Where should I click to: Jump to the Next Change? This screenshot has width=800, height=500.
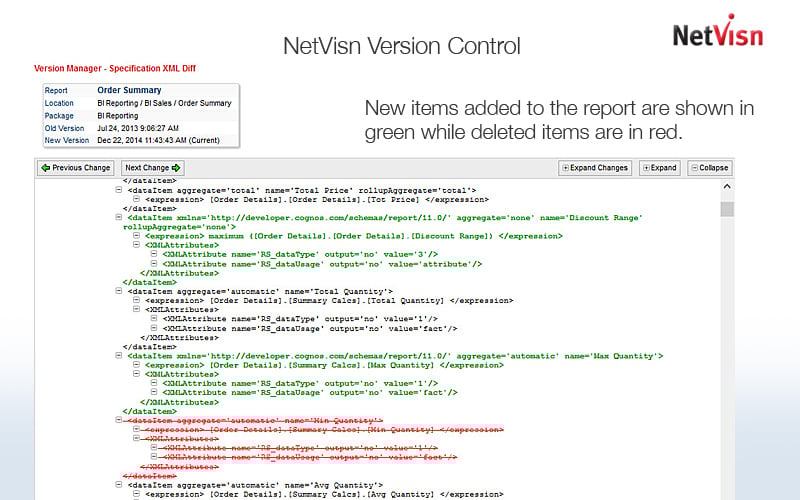153,168
